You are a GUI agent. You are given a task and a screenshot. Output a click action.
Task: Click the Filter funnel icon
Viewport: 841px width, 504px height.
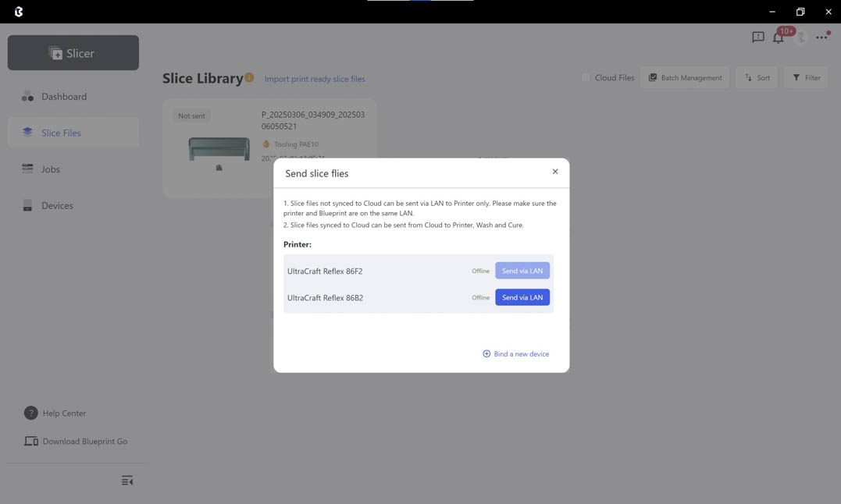tap(796, 78)
